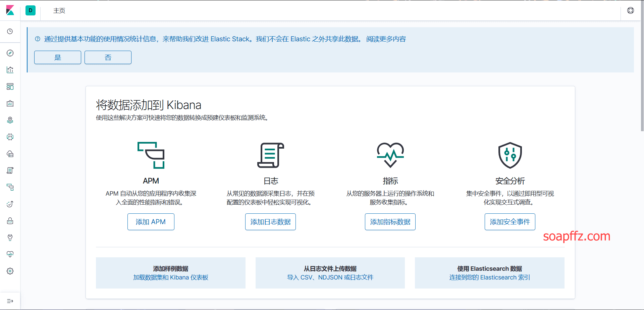Click the large 安全分析 shield icon
644x310 pixels.
click(x=510, y=155)
